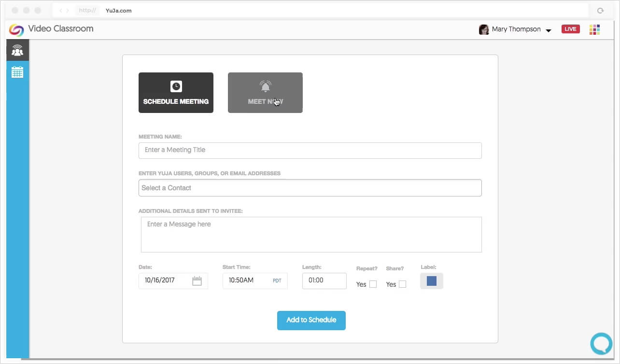Click the YuJa logo icon
This screenshot has height=364, width=620.
click(x=16, y=29)
